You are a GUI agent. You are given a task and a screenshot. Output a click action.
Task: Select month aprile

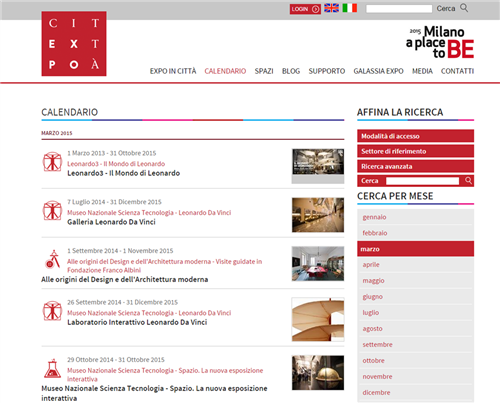coord(415,265)
